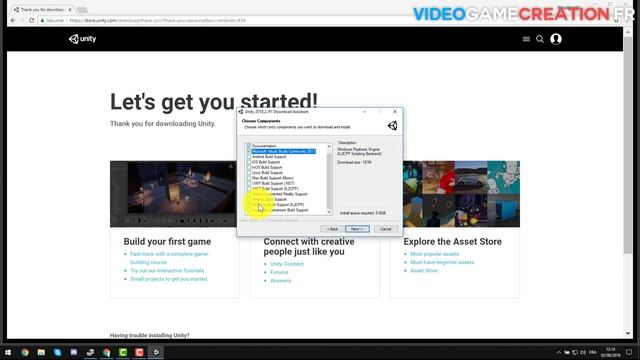The height and width of the screenshot is (360, 640).
Task: Enable the UWP Build Support (IL2CPP) checkbox
Action: click(249, 189)
